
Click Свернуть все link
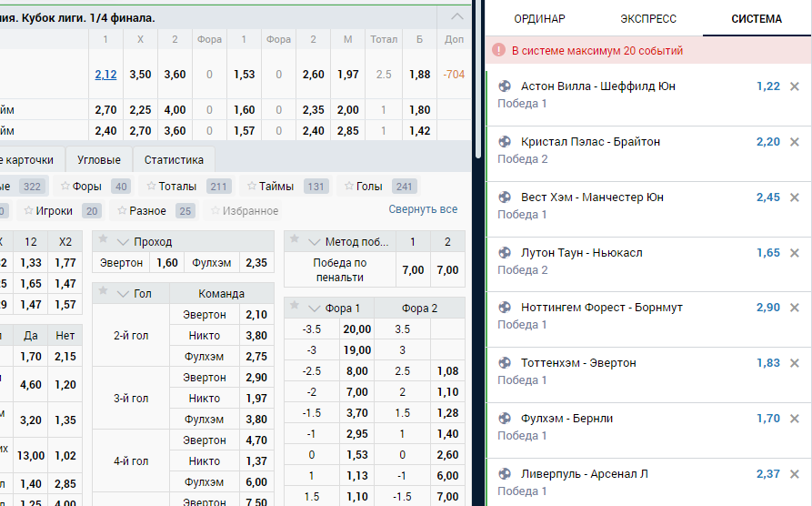coord(423,209)
